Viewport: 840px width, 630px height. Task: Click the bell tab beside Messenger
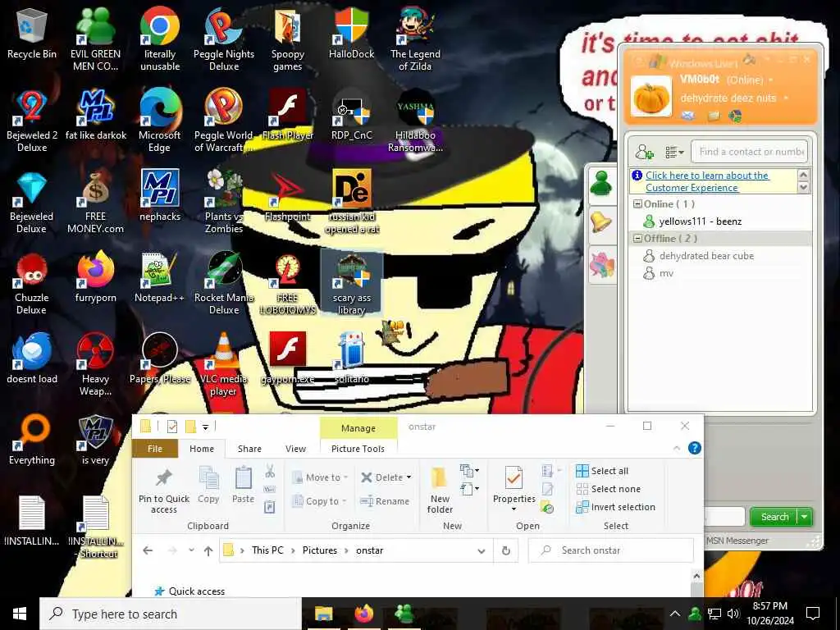point(601,222)
